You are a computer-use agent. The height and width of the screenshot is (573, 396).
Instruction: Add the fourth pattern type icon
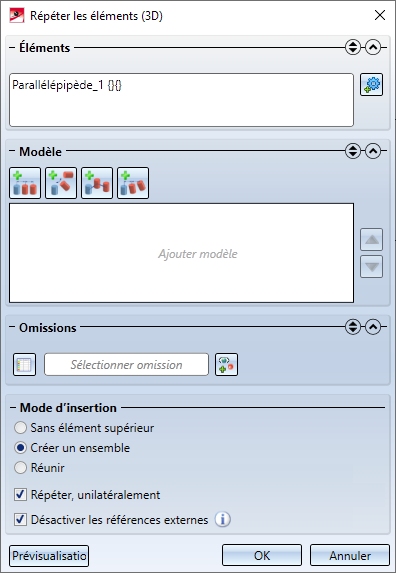click(133, 183)
